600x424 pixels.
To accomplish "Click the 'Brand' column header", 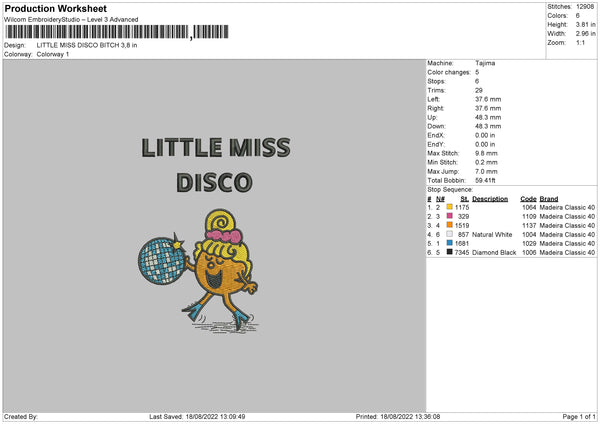I will click(x=549, y=199).
